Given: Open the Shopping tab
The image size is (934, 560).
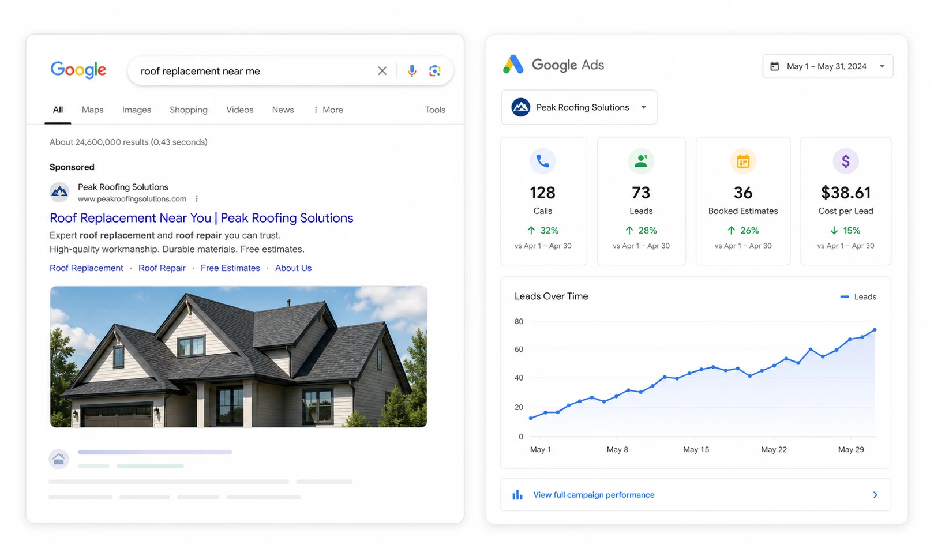Looking at the screenshot, I should (189, 110).
